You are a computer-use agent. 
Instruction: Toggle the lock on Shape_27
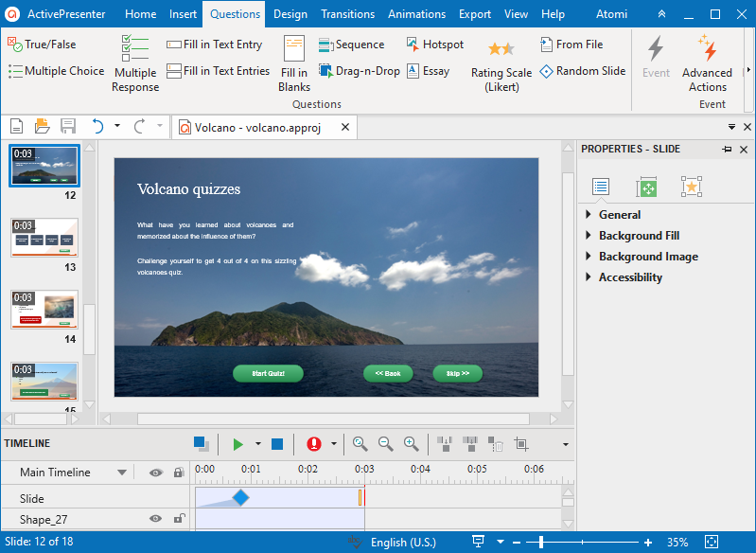tap(179, 519)
